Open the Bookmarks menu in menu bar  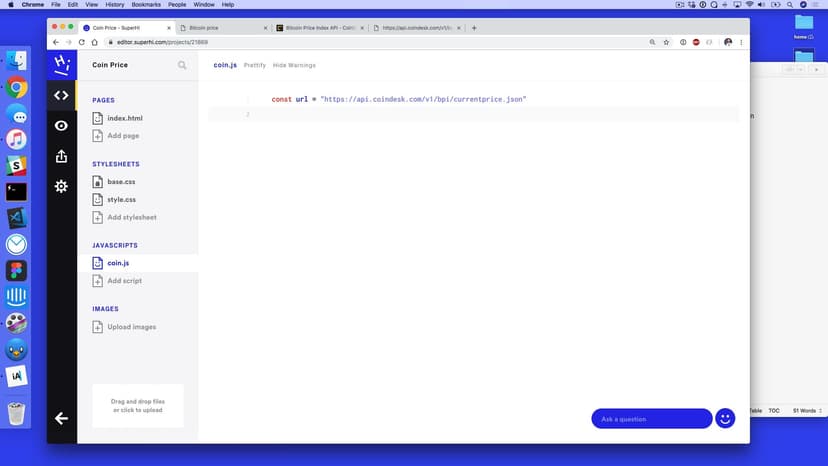pyautogui.click(x=146, y=5)
